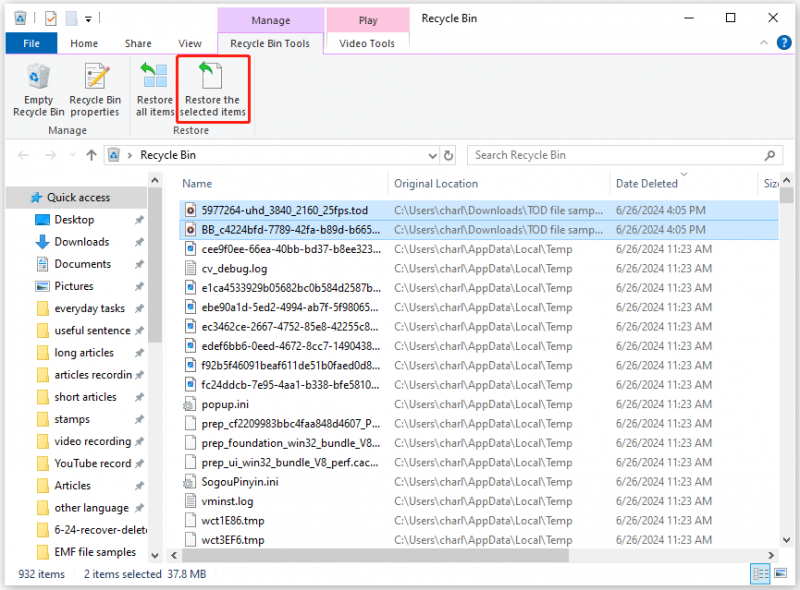Screen dimensions: 800x590
Task: Select file prep_ui_win32_bundle_V8_perf.cac...
Action: (x=479, y=462)
